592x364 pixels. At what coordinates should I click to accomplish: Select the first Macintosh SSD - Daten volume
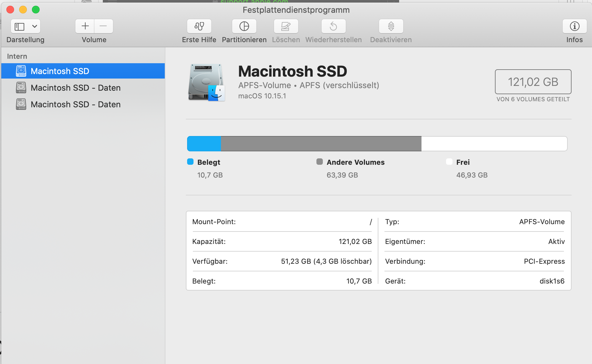[75, 88]
